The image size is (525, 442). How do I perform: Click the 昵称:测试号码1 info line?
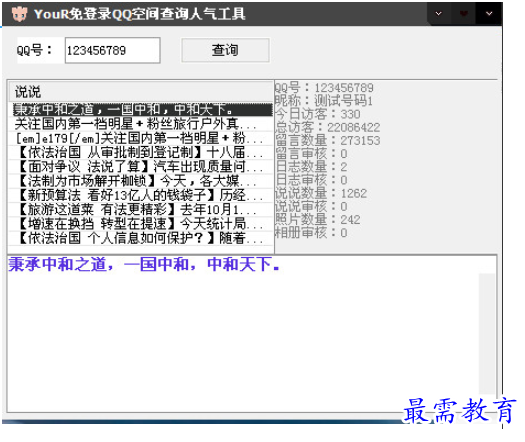pos(323,101)
